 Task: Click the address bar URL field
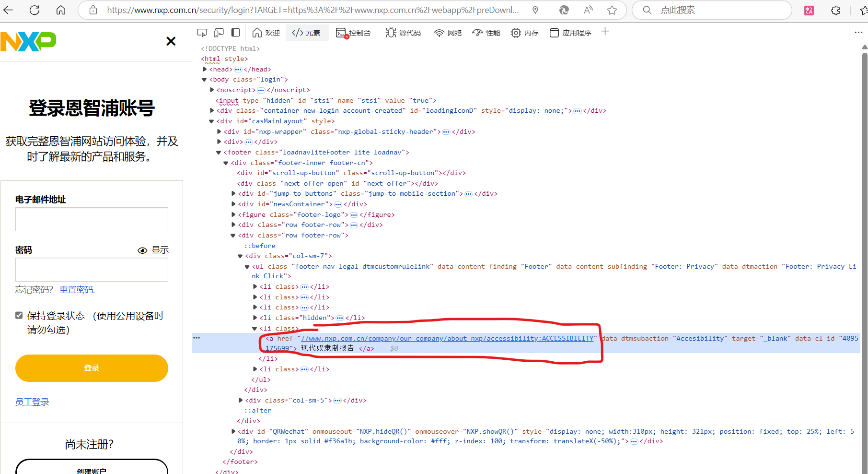pos(312,10)
